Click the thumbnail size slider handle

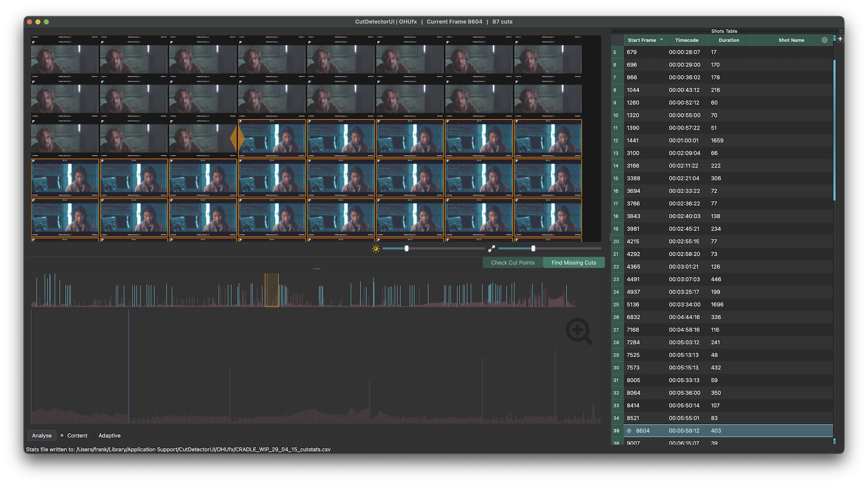(x=533, y=249)
